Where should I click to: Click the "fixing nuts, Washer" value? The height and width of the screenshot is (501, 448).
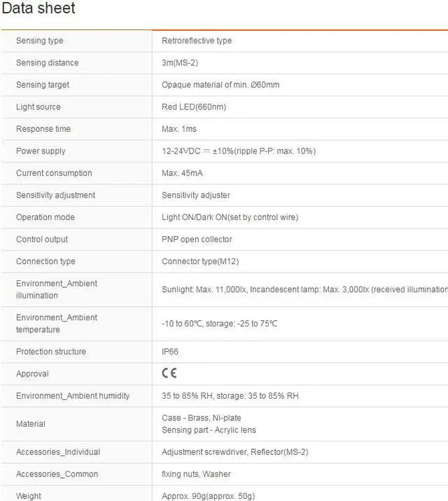click(x=197, y=474)
